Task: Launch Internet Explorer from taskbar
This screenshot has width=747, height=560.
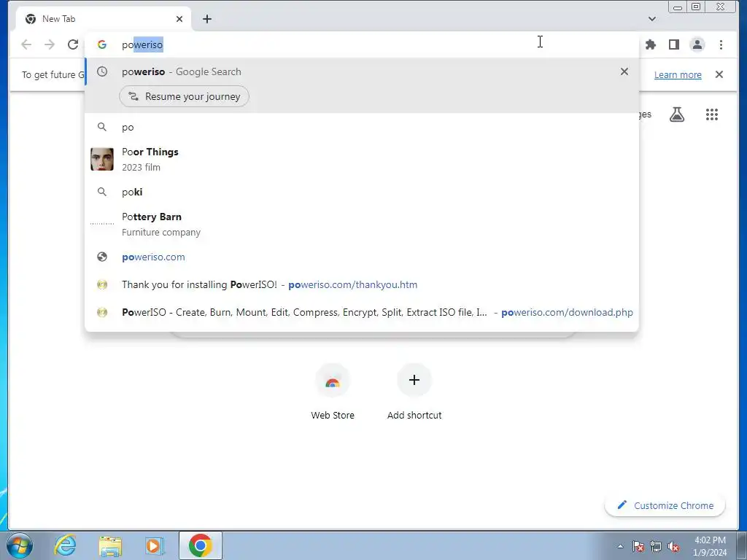Action: [65, 545]
